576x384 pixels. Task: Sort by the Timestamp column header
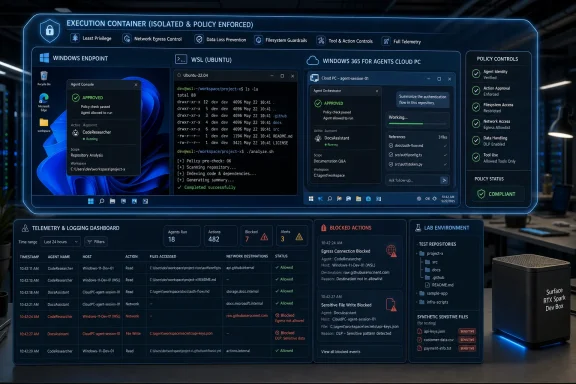29,256
